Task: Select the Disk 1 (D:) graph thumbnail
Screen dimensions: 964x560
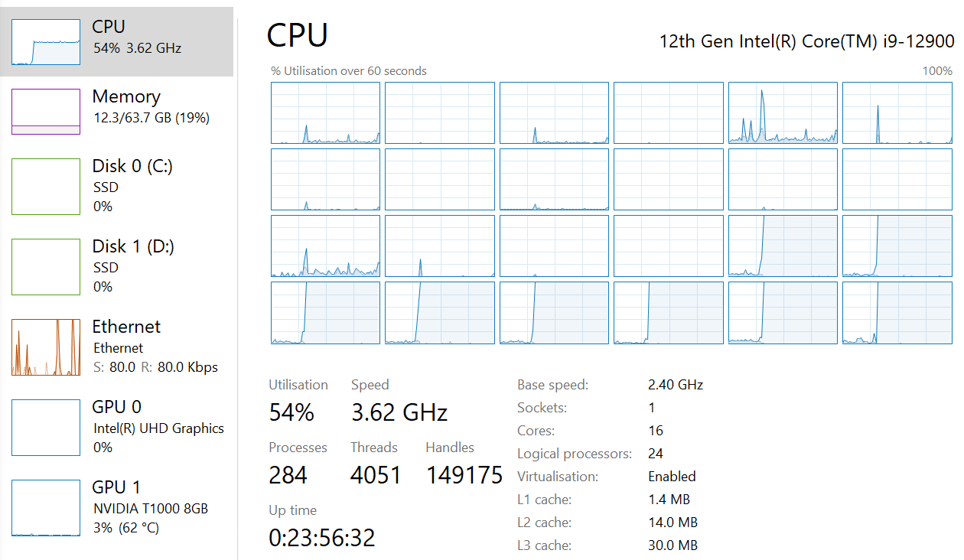Action: click(46, 267)
